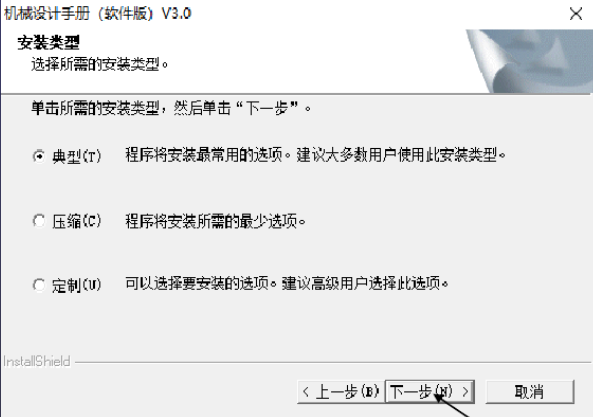Click the 程序将安装所需的最少选项 description
Image resolution: width=593 pixels, height=417 pixels.
[x=215, y=221]
